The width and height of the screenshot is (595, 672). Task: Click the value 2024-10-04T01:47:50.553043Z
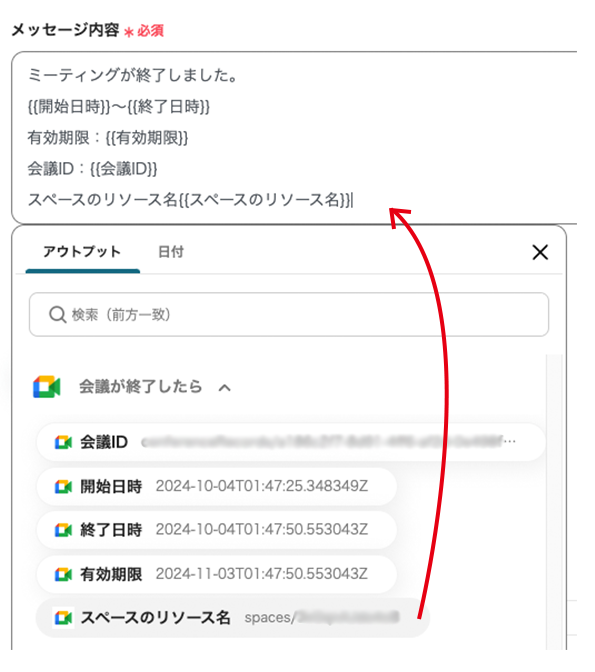coord(261,529)
